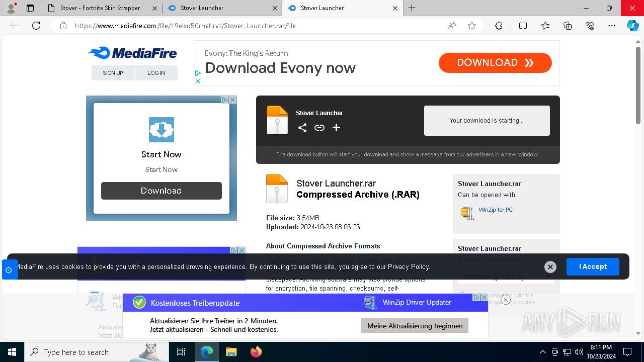Open File Explorer from taskbar
644x362 pixels.
click(x=231, y=352)
